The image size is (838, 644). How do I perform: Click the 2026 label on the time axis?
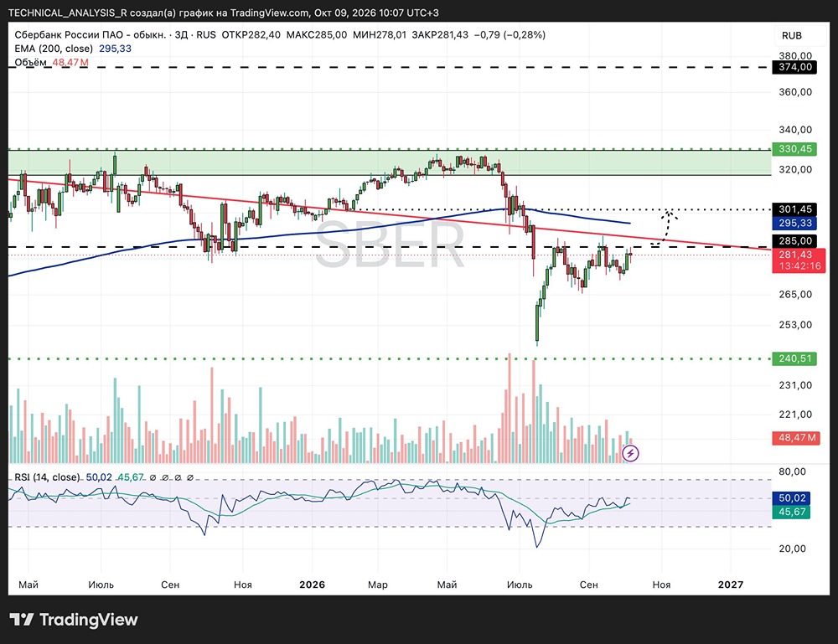(312, 585)
